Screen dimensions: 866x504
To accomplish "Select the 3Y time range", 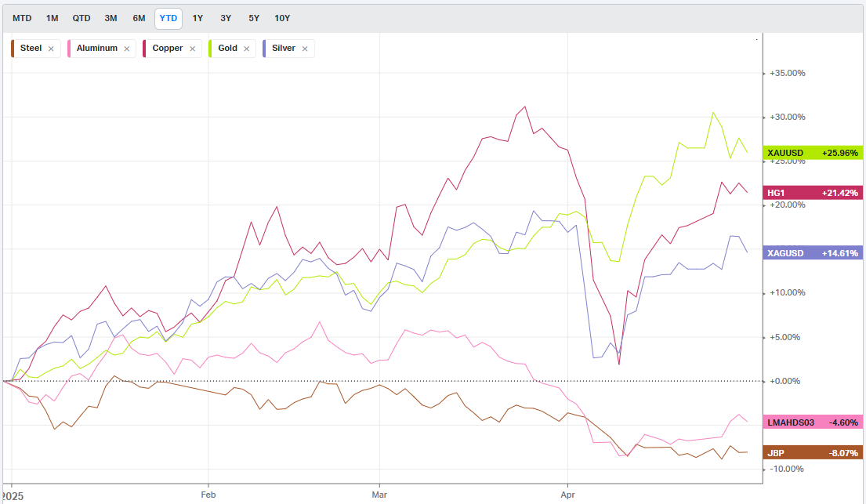I will point(226,18).
